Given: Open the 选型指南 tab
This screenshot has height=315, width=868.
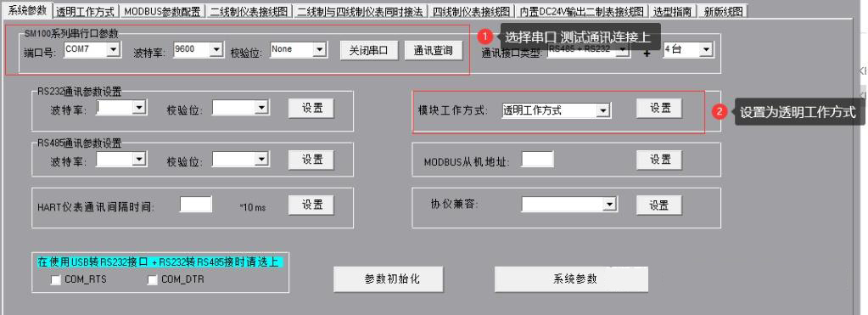Looking at the screenshot, I should pyautogui.click(x=673, y=12).
